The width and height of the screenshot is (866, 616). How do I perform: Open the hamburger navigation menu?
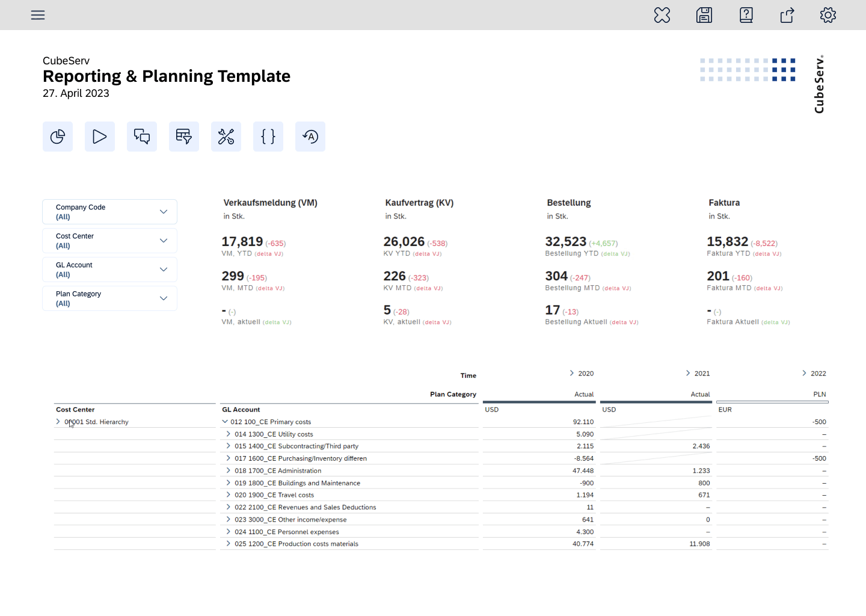coord(37,15)
